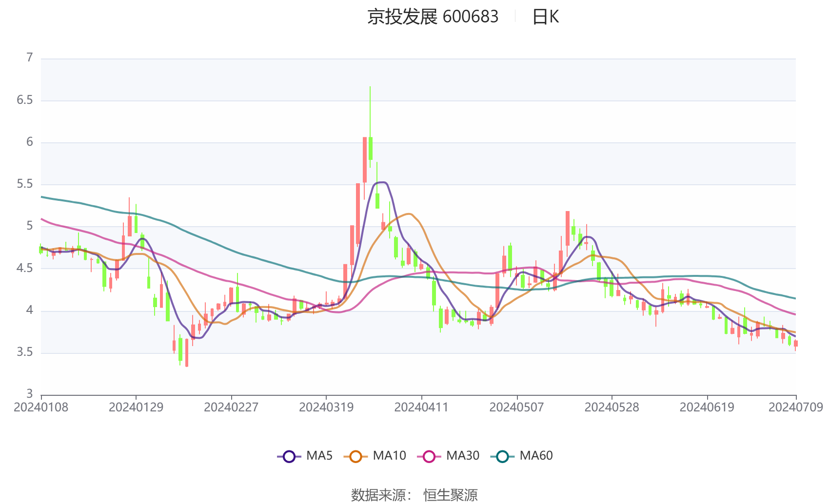829x504 pixels.
Task: Click the x-axis date 20240507
Action: [x=516, y=407]
